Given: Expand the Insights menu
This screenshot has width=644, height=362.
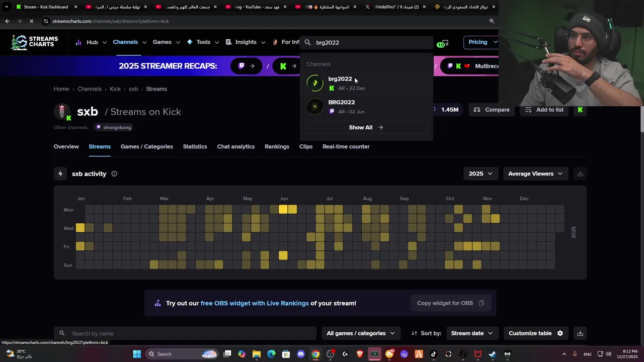Looking at the screenshot, I should point(245,42).
